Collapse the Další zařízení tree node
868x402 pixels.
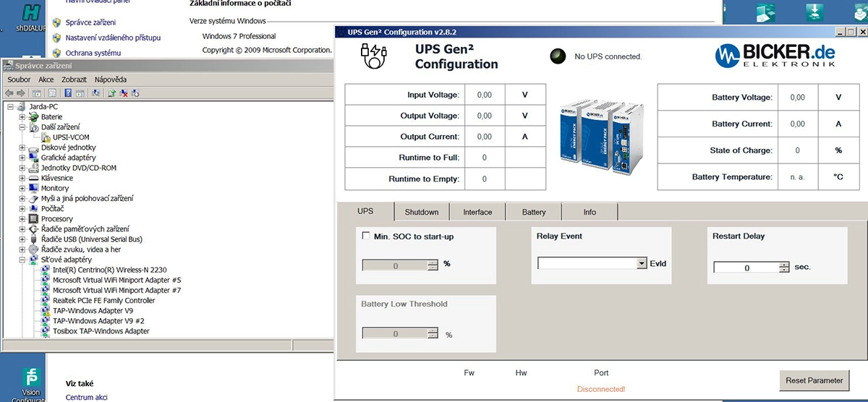pyautogui.click(x=22, y=127)
